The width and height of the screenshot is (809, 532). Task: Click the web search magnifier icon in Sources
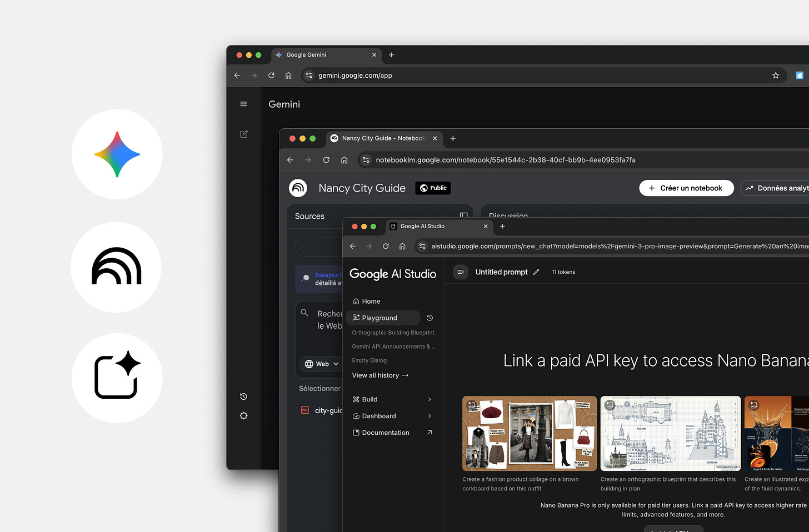(304, 313)
